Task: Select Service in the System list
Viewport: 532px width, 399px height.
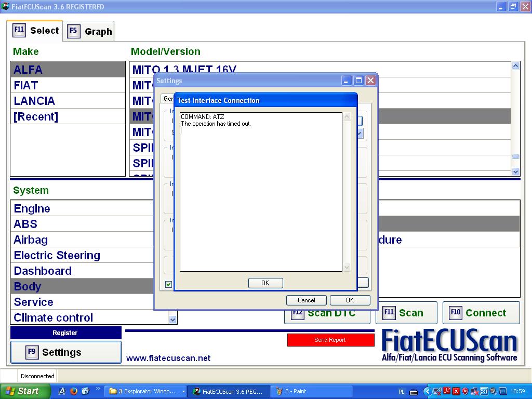Action: pyautogui.click(x=82, y=302)
